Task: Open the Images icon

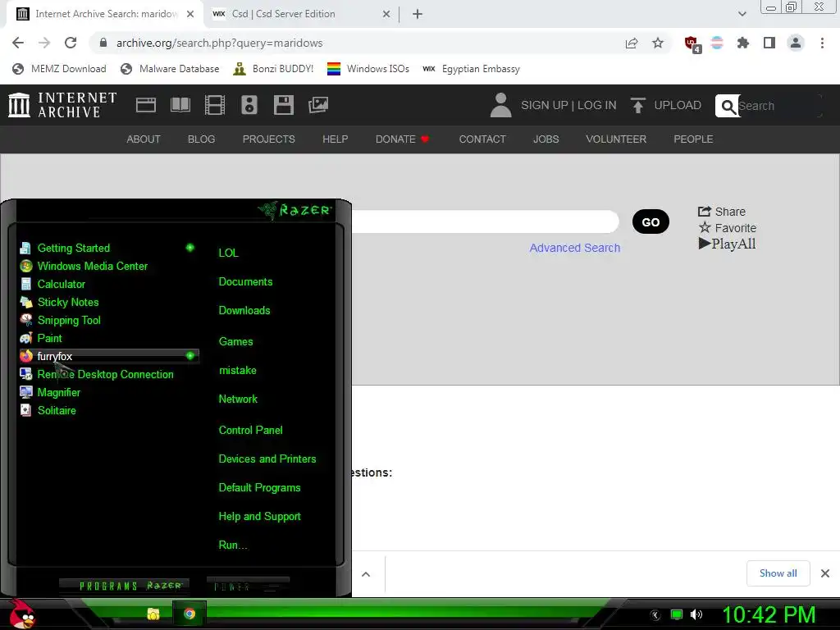Action: pos(318,105)
